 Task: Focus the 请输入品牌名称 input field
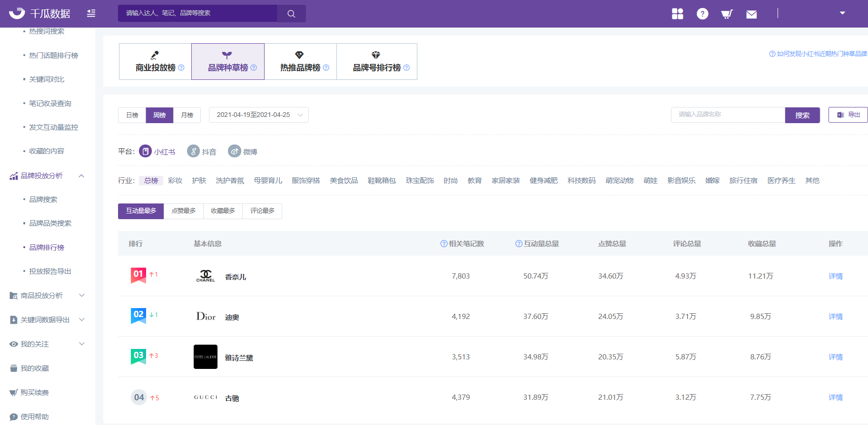pos(728,115)
